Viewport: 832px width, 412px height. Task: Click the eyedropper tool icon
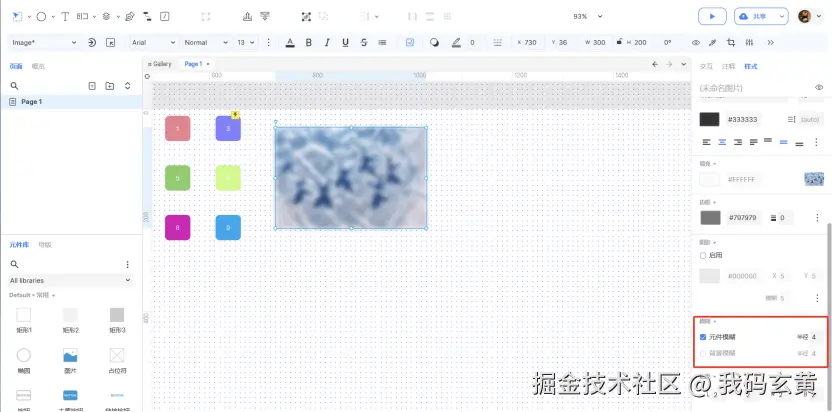coord(713,42)
